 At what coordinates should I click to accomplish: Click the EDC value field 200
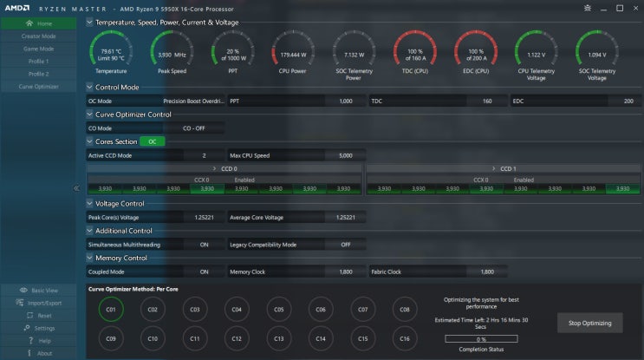tap(628, 101)
